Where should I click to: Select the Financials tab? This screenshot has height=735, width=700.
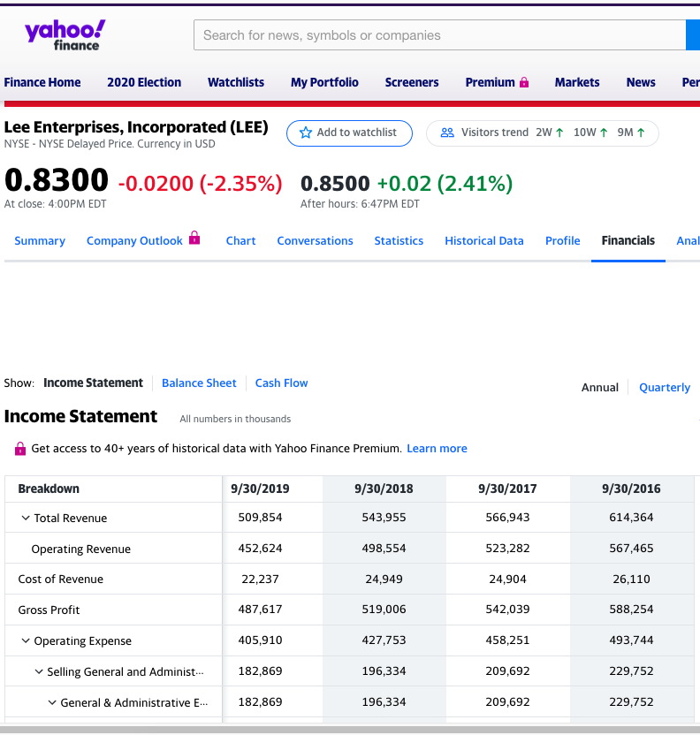pos(628,241)
